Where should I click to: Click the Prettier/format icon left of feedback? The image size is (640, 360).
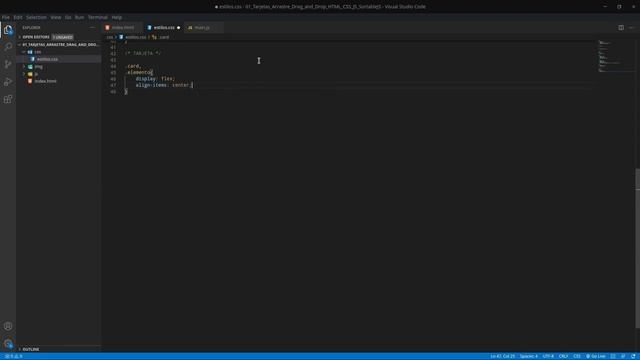(x=613, y=356)
